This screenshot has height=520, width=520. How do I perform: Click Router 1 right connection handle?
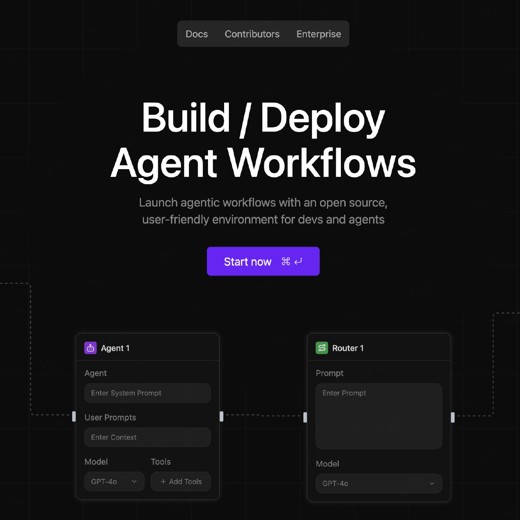pos(453,417)
